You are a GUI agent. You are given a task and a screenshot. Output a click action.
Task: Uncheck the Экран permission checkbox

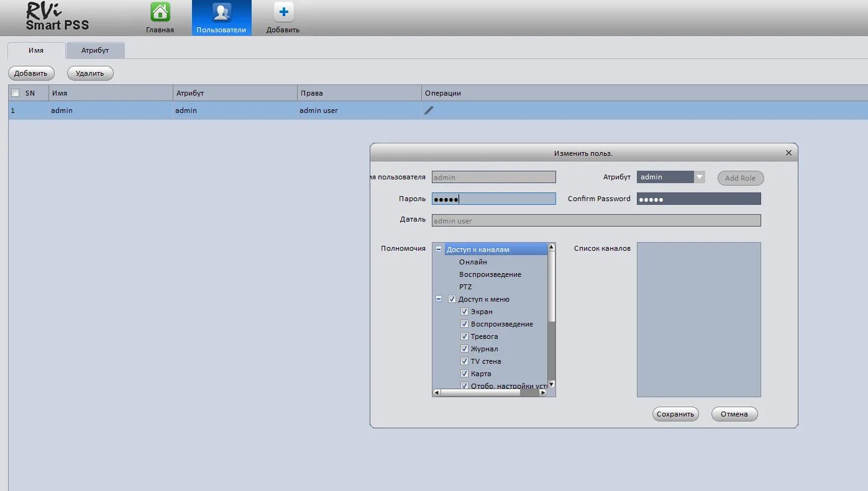464,312
